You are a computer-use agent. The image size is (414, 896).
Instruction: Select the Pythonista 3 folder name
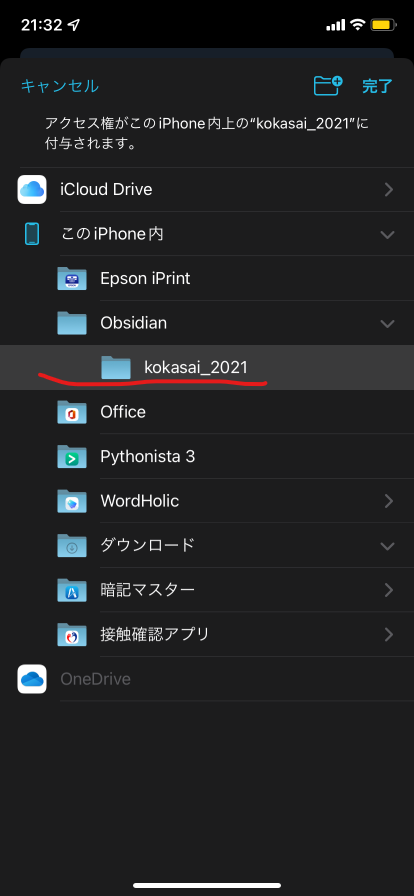pyautogui.click(x=148, y=457)
